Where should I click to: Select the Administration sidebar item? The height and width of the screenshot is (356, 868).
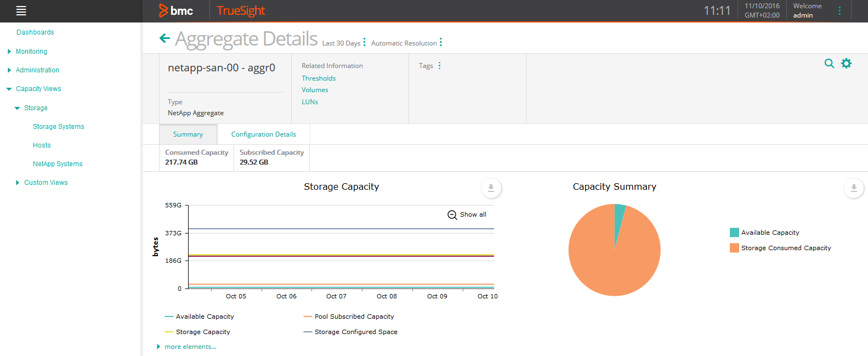[37, 70]
